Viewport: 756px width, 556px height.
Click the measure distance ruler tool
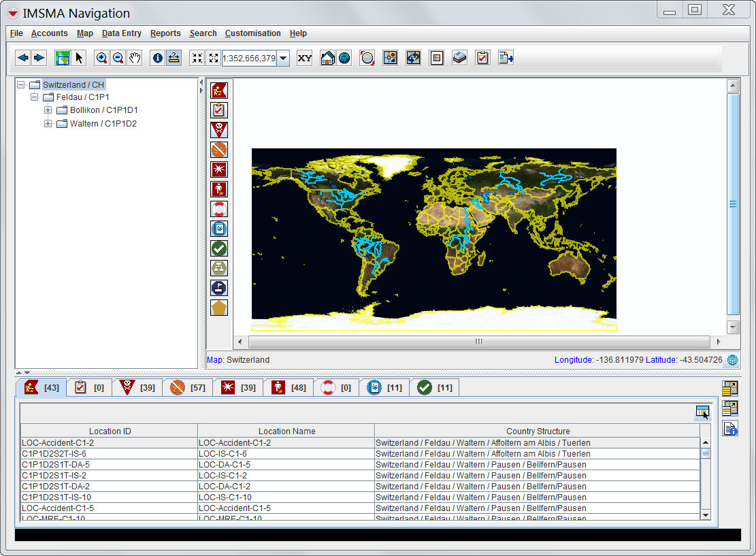[174, 58]
